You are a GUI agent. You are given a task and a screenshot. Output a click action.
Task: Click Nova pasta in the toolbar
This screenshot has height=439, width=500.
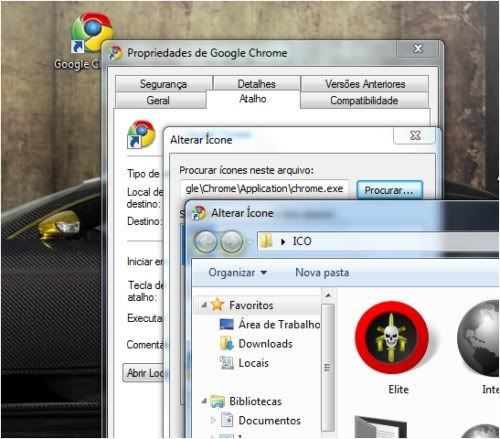(x=322, y=272)
